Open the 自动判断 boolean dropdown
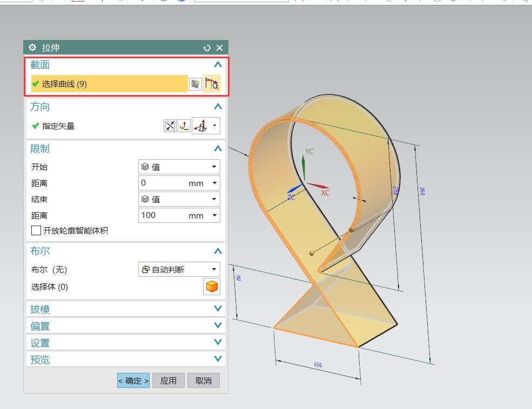 (179, 269)
